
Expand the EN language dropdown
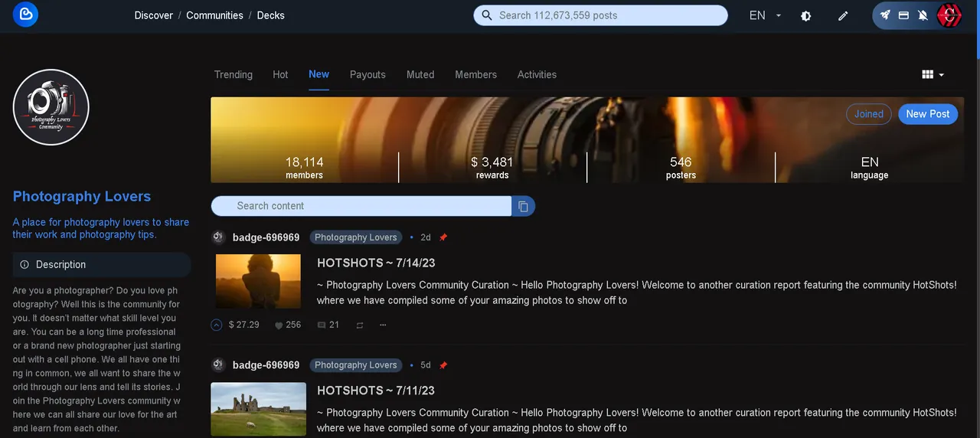pos(766,15)
